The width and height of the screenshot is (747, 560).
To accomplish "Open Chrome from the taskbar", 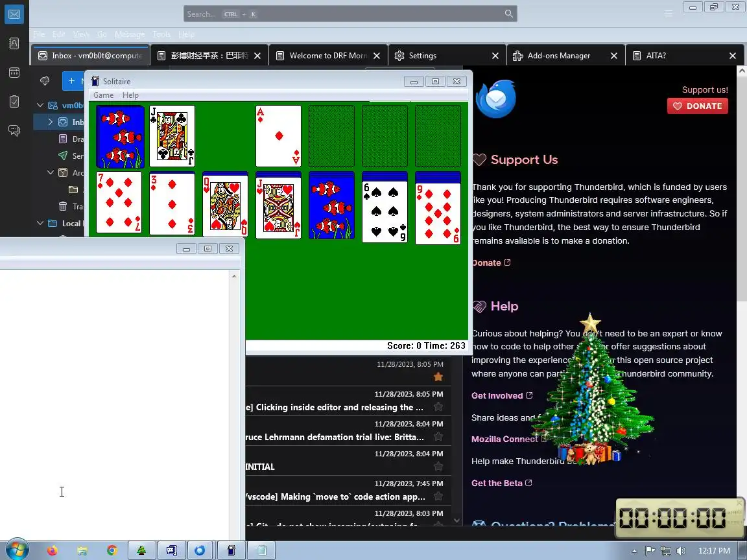I will [x=112, y=550].
